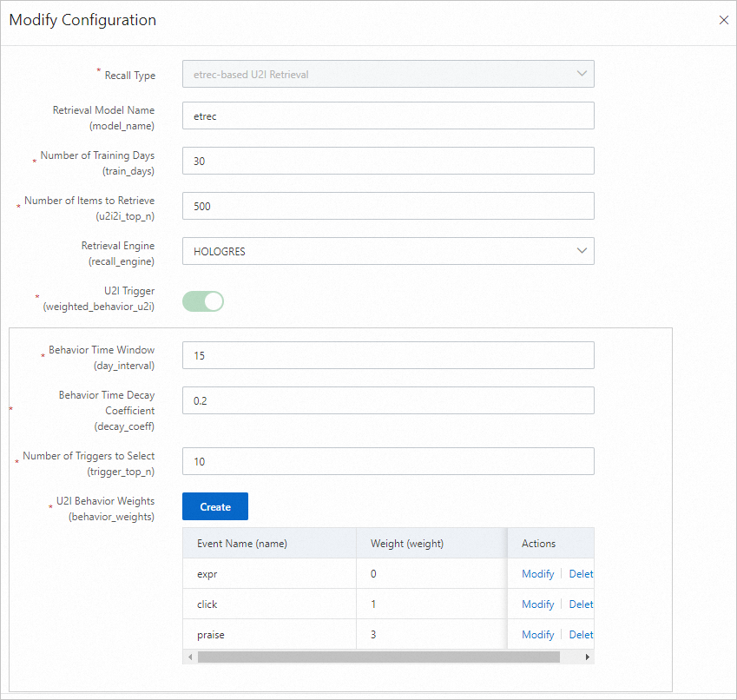
Task: Click the Number of Triggers to Select field
Action: pyautogui.click(x=388, y=461)
